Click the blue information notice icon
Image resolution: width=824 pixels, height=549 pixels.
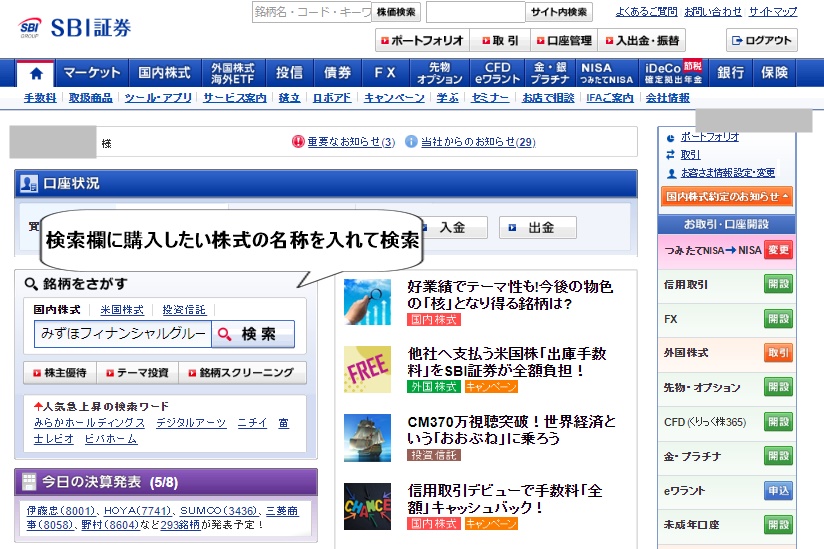[x=411, y=142]
